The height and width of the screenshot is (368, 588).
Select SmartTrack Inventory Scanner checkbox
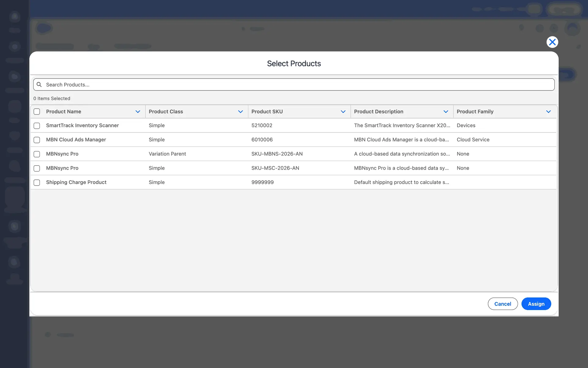coord(37,126)
